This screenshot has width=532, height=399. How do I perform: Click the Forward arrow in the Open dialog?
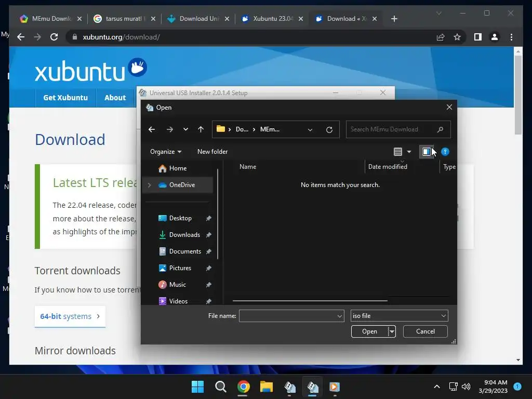pyautogui.click(x=170, y=129)
